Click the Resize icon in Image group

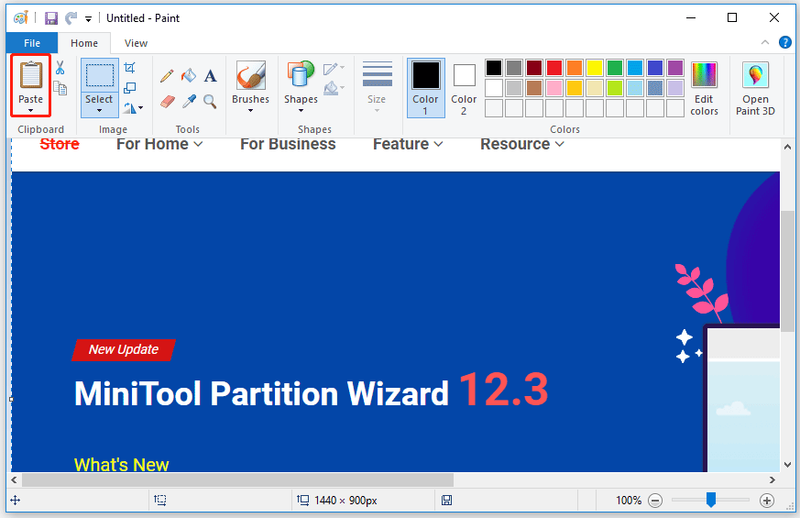click(x=130, y=88)
